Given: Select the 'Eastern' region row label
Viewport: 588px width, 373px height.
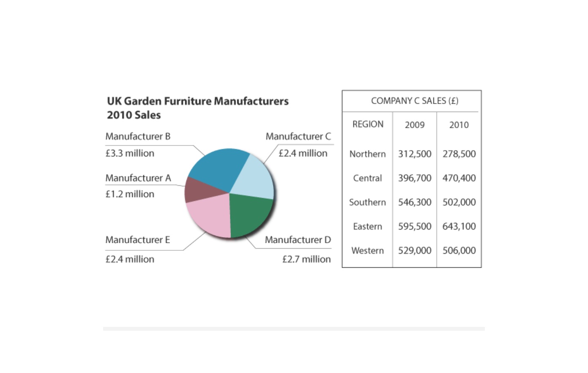Looking at the screenshot, I should point(367,226).
